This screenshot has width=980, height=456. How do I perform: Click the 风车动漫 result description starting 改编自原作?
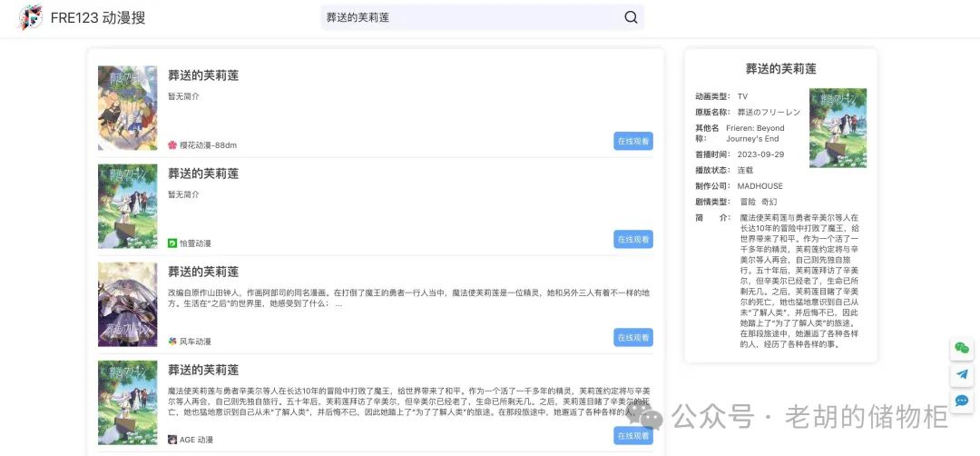pos(408,298)
